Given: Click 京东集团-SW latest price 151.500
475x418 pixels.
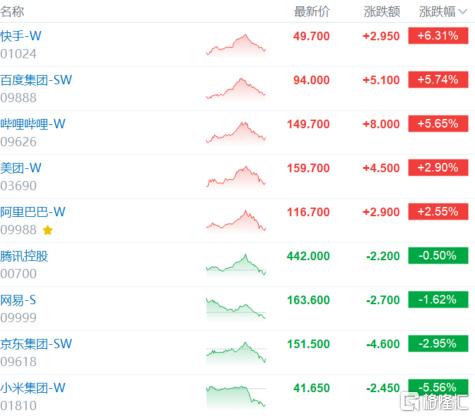Looking at the screenshot, I should (x=309, y=344).
